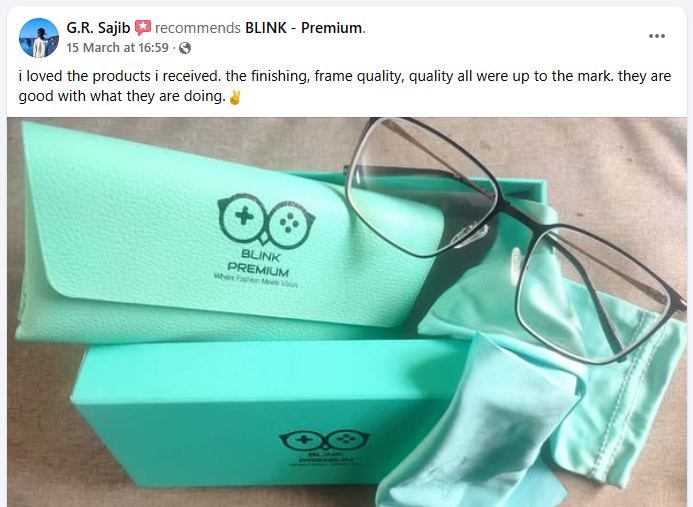This screenshot has width=693, height=507.
Task: Click the victory hand emoji
Action: click(x=235, y=97)
